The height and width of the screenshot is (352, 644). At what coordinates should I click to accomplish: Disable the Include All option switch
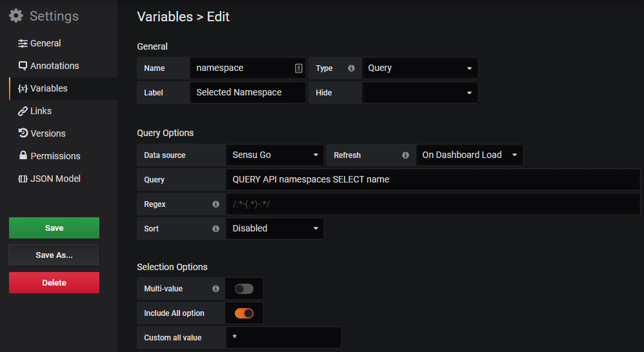click(244, 313)
